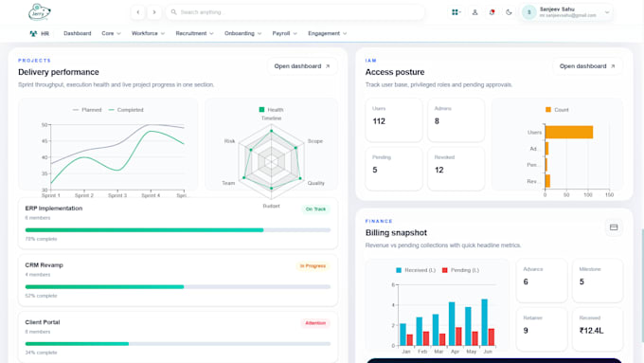Expand the Engagement menu

328,34
